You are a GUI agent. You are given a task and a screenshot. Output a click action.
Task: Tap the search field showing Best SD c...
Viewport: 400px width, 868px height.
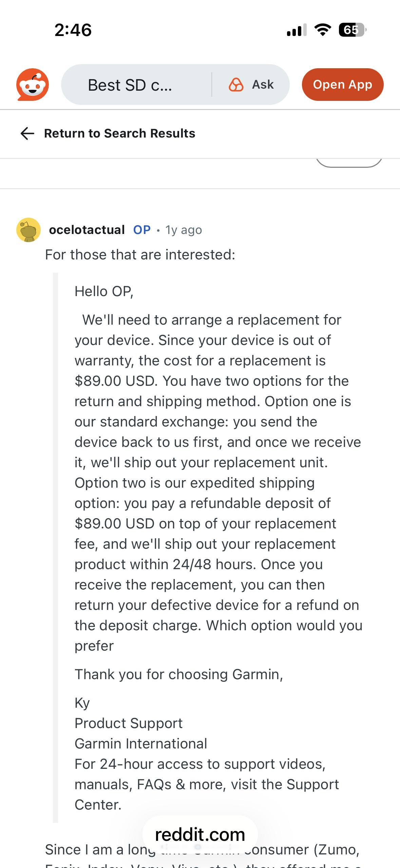131,85
